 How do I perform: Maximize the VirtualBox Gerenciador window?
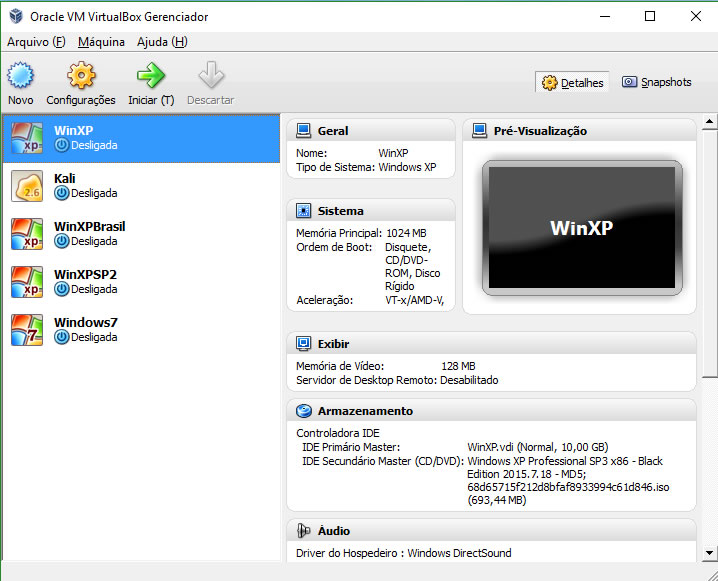click(650, 16)
